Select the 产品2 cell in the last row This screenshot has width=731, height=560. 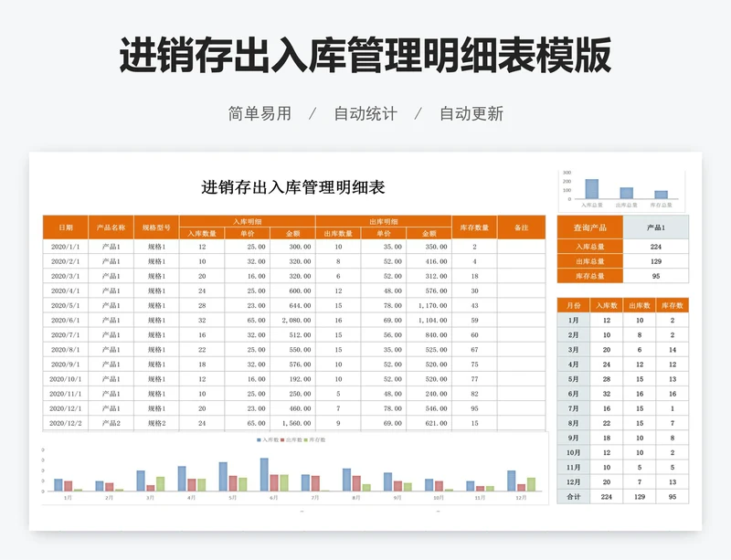[x=111, y=424]
